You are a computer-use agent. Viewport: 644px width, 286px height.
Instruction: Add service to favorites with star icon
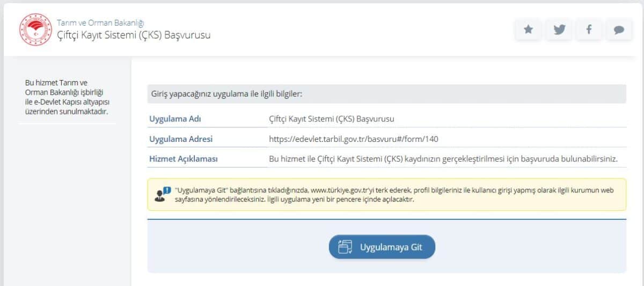click(x=528, y=30)
